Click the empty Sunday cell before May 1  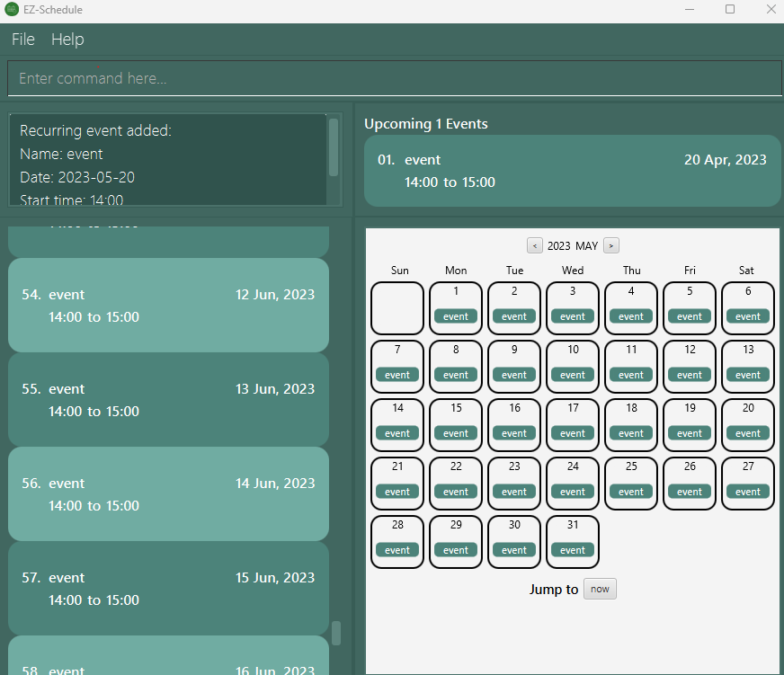[x=397, y=308]
